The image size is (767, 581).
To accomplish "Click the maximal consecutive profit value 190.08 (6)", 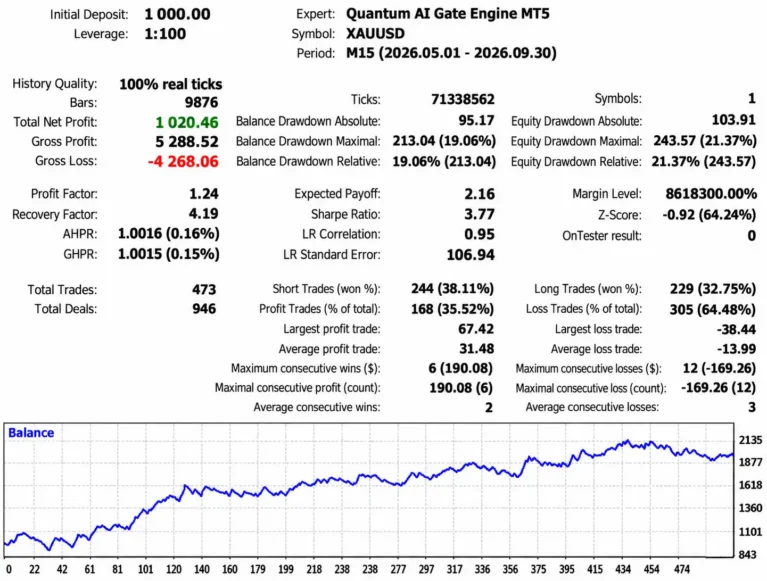I will pyautogui.click(x=461, y=388).
